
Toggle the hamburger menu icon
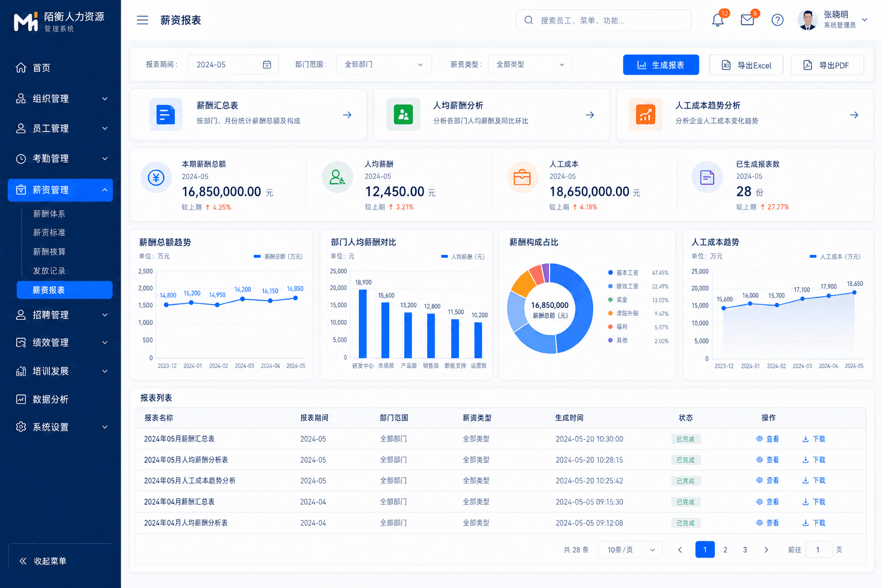coord(142,20)
